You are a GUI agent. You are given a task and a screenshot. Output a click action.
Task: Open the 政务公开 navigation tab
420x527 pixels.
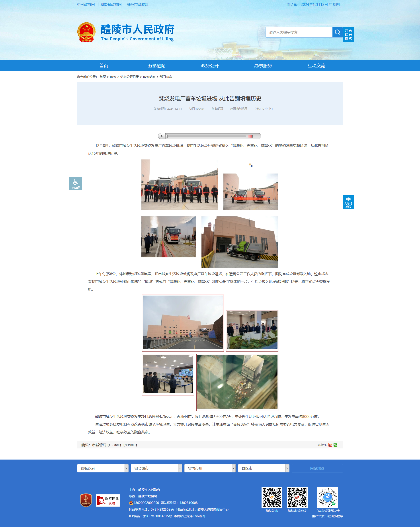click(210, 65)
